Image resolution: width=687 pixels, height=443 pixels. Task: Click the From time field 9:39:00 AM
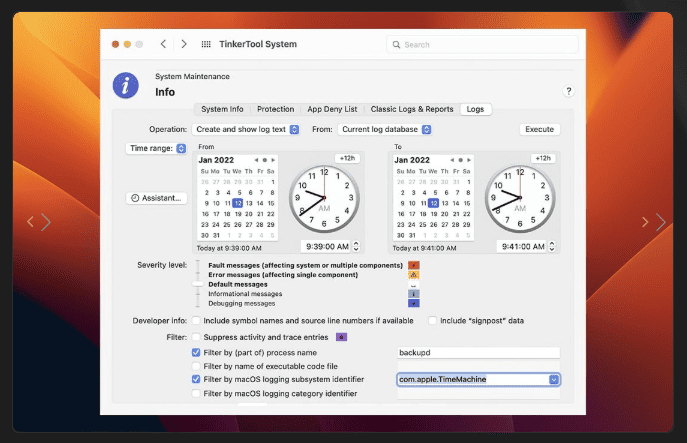[x=327, y=247]
